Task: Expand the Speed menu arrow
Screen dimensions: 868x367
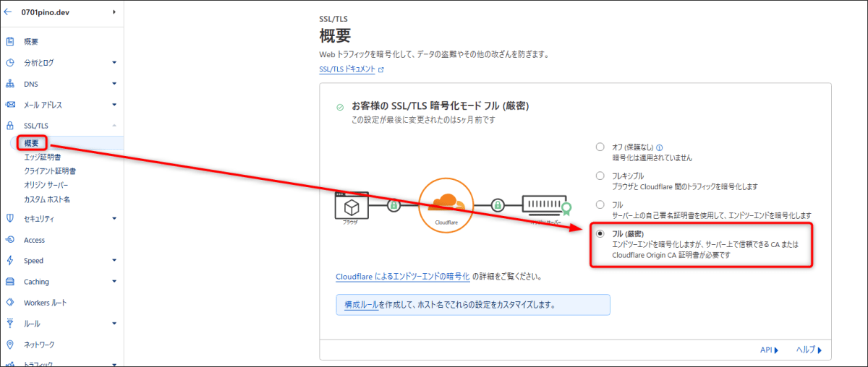Action: tap(114, 261)
